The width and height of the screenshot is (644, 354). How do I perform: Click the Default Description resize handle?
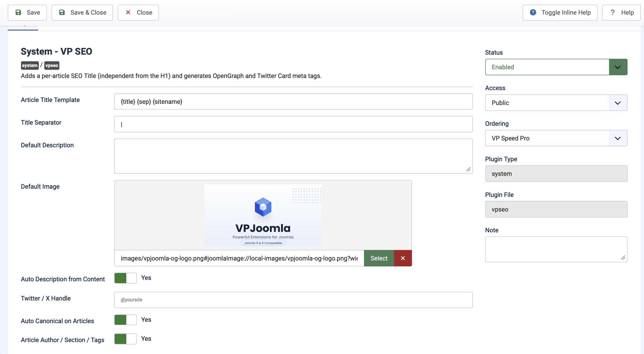click(x=468, y=169)
